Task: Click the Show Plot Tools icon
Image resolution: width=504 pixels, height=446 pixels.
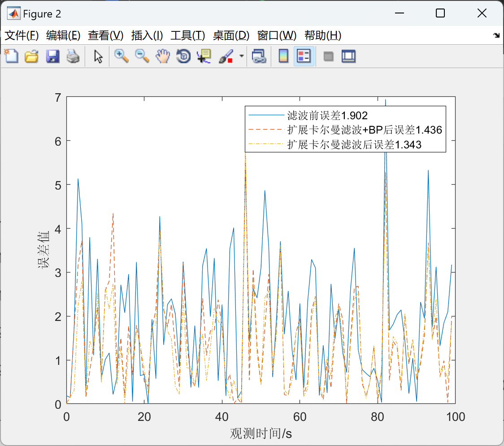Action: (x=348, y=56)
